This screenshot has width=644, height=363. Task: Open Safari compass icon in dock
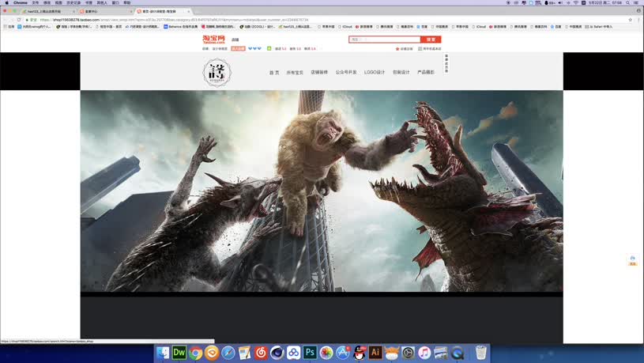click(228, 353)
